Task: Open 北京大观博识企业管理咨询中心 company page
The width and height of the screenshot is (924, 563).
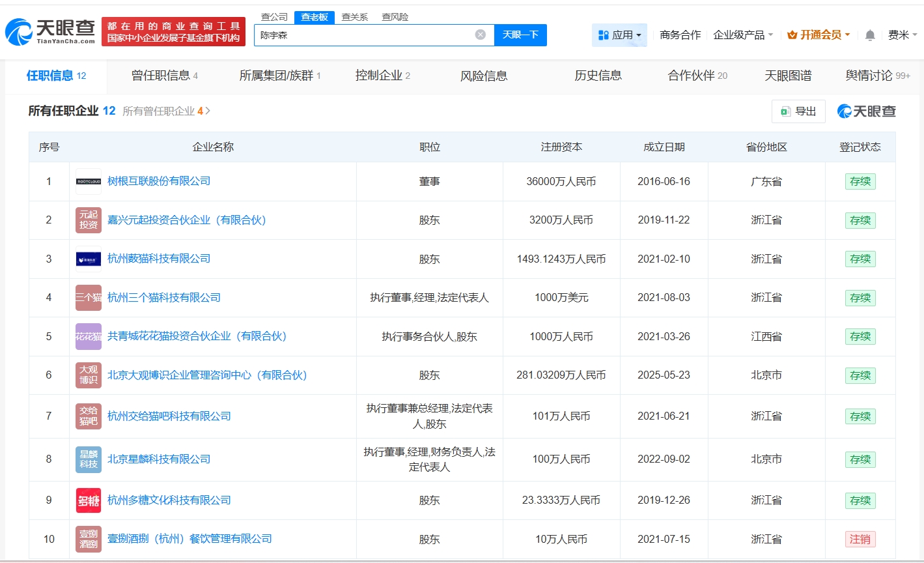Action: 208,375
